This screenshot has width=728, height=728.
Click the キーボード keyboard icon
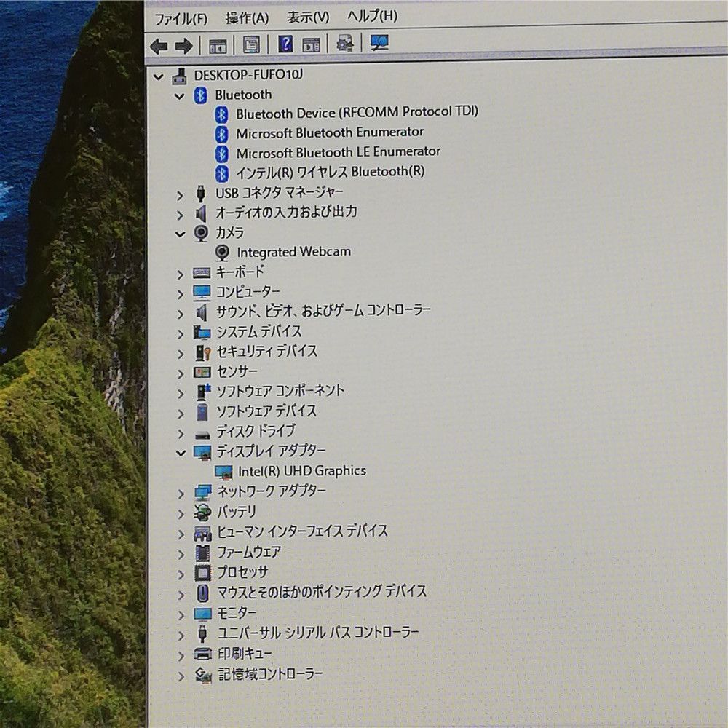[202, 273]
